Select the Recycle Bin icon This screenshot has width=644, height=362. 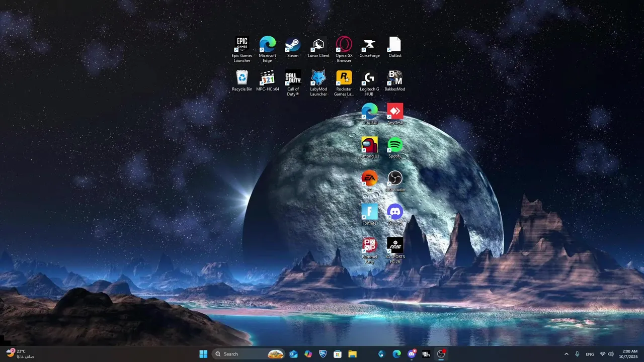[242, 81]
